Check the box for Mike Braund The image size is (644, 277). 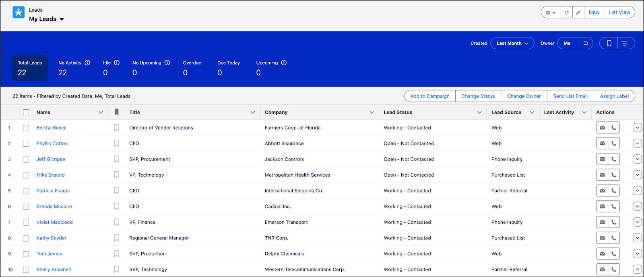coord(26,175)
